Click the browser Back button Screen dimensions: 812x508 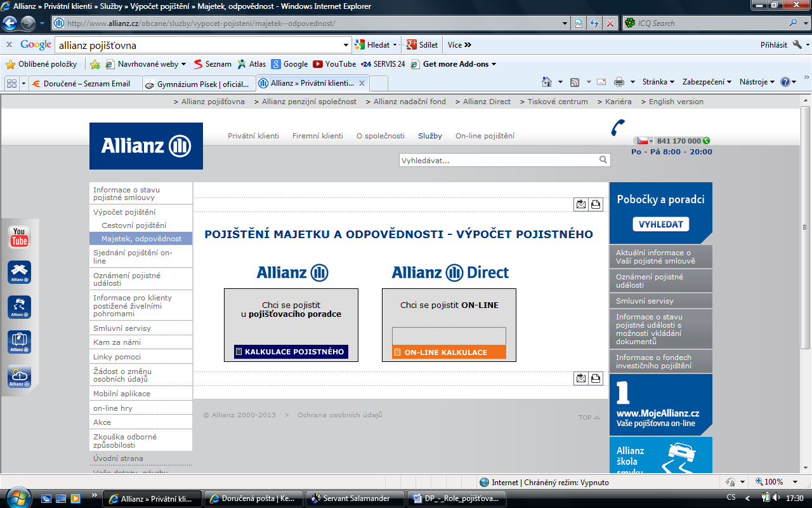(10, 23)
